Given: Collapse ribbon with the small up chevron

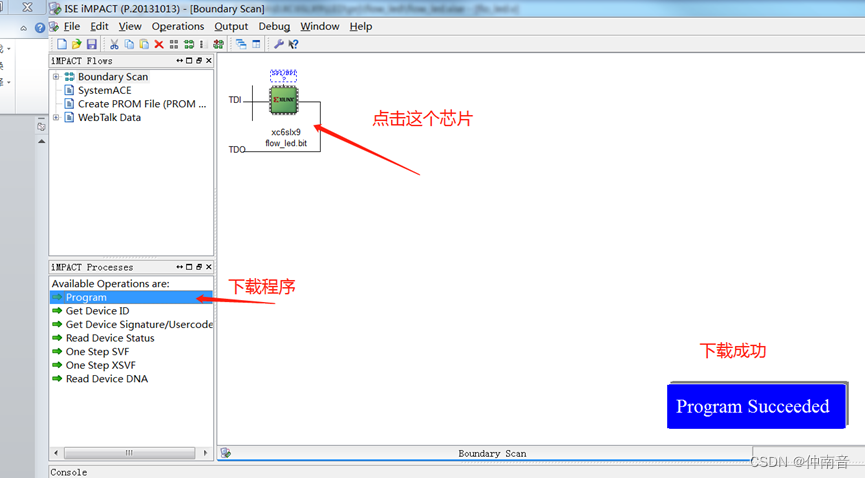Looking at the screenshot, I should (x=23, y=28).
